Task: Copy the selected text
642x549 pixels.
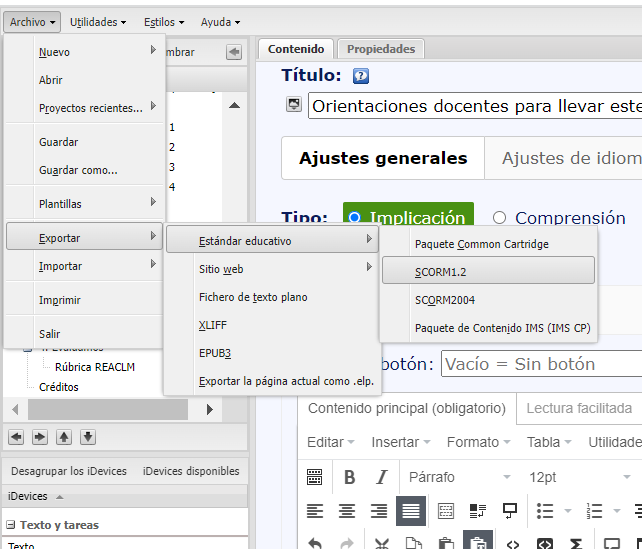Action: 414,543
